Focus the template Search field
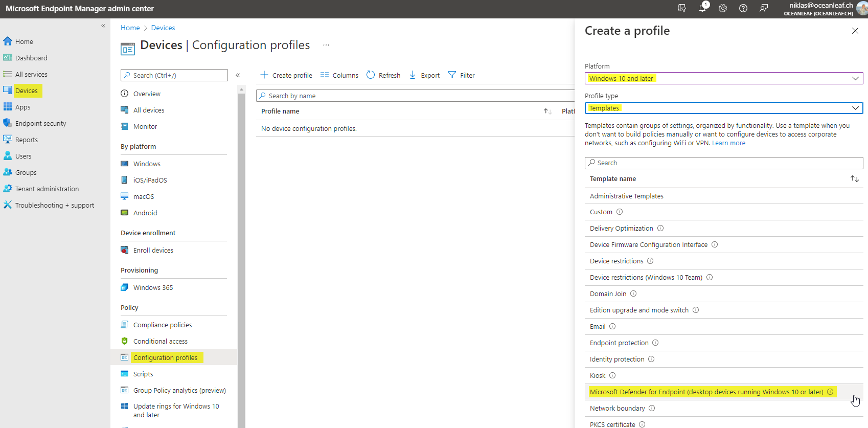The width and height of the screenshot is (868, 428). [724, 163]
